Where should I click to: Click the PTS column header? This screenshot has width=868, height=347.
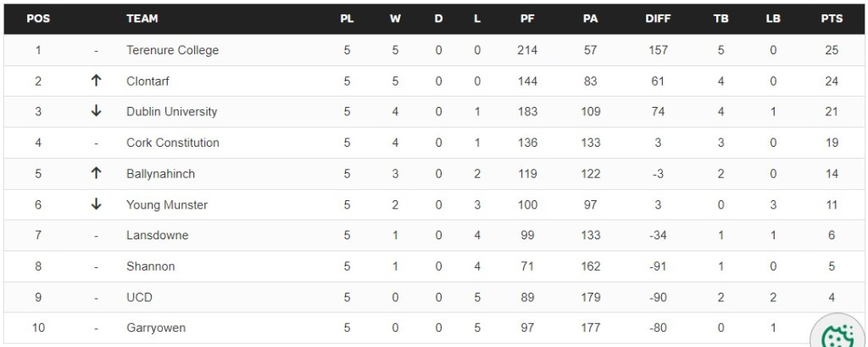[x=831, y=19]
